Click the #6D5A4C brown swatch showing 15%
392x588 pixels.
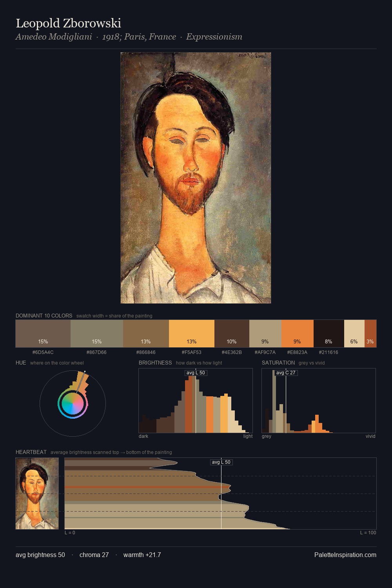coord(43,334)
